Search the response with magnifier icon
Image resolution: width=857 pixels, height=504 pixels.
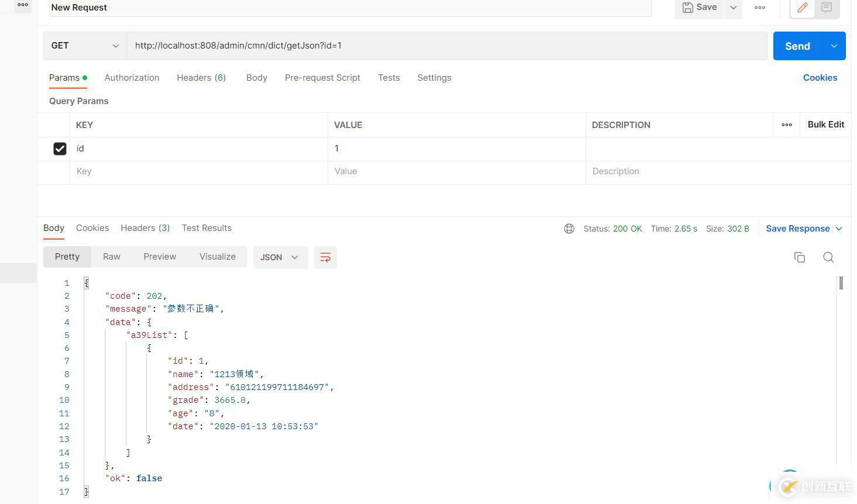[828, 257]
